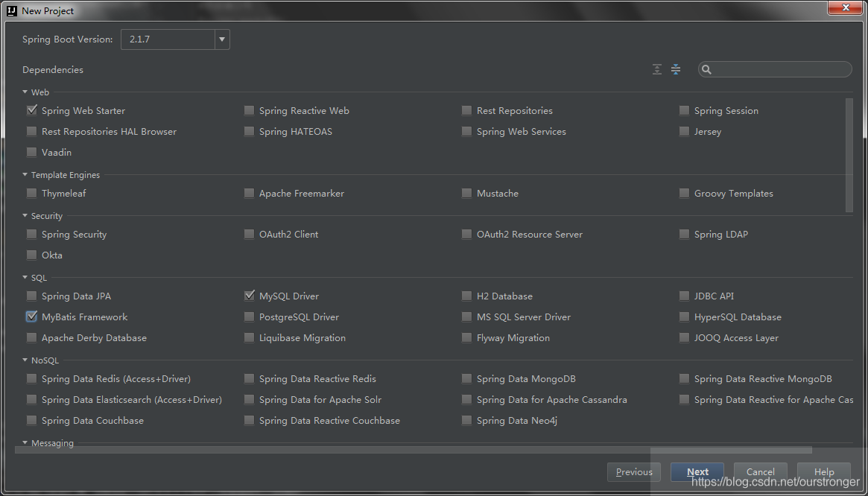
Task: Check MS SQL Server Driver
Action: (x=466, y=317)
